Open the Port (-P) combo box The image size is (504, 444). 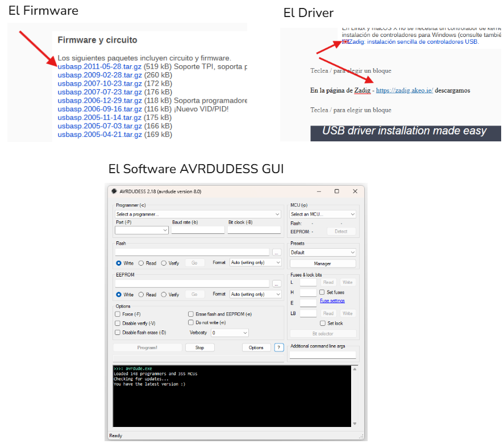click(141, 230)
